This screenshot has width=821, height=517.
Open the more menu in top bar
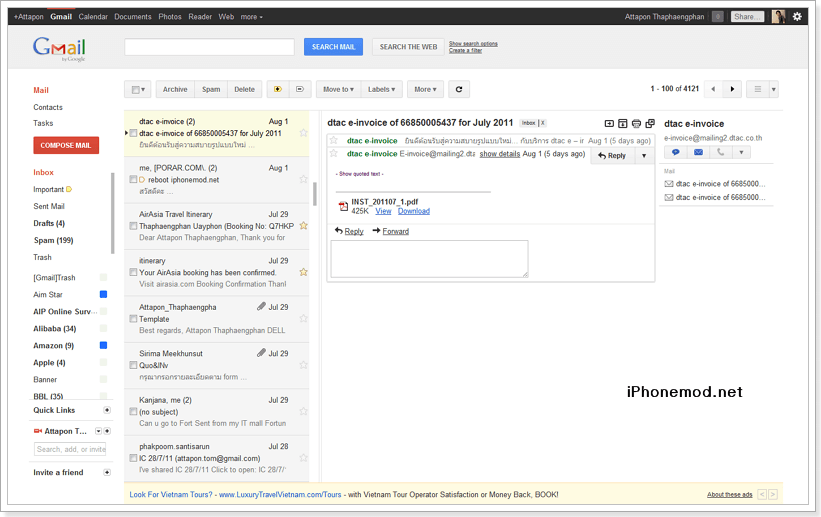[x=251, y=17]
